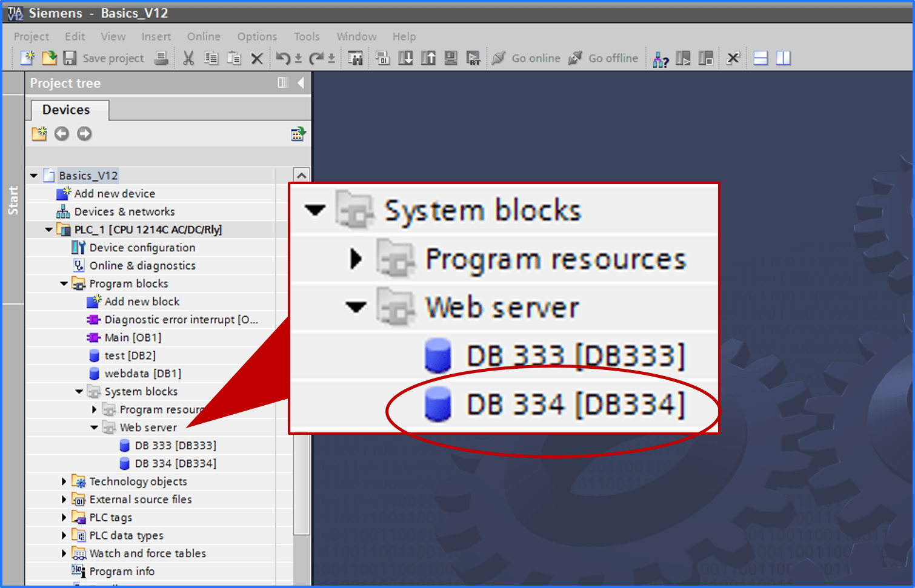The height and width of the screenshot is (588, 915).
Task: Click the back arrow under Devices tab
Action: [61, 134]
